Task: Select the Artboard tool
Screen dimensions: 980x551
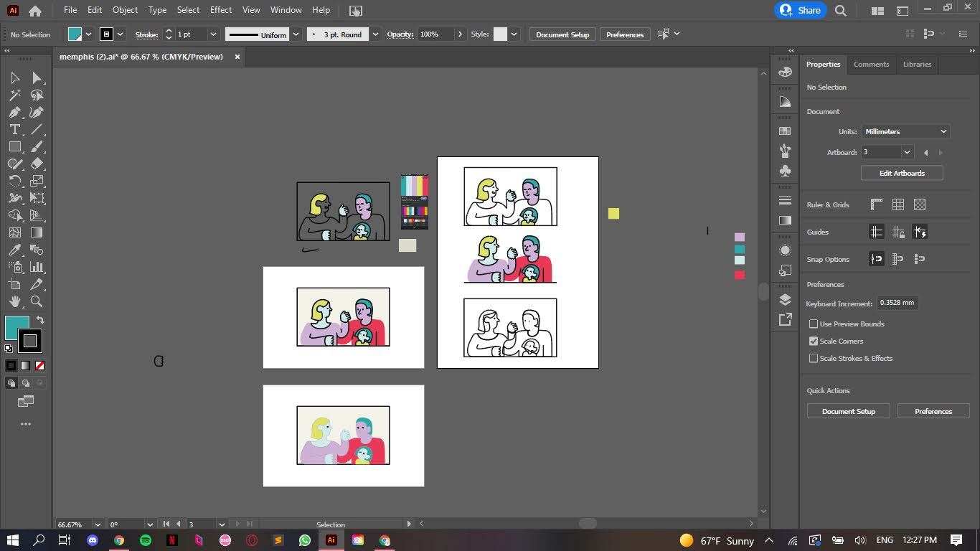Action: click(15, 284)
